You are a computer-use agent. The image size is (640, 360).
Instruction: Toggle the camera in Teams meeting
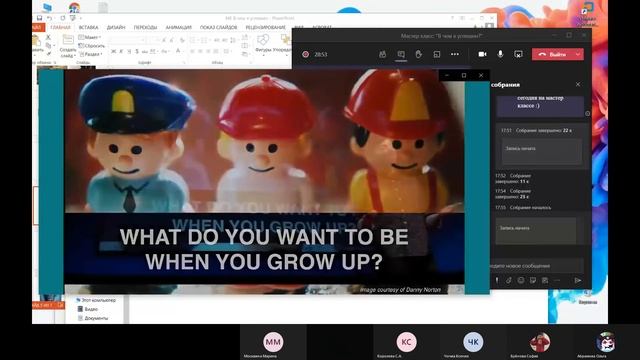click(482, 54)
